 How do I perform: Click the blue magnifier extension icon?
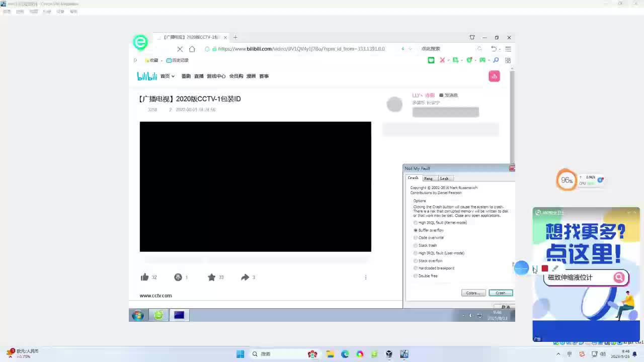[x=496, y=60]
